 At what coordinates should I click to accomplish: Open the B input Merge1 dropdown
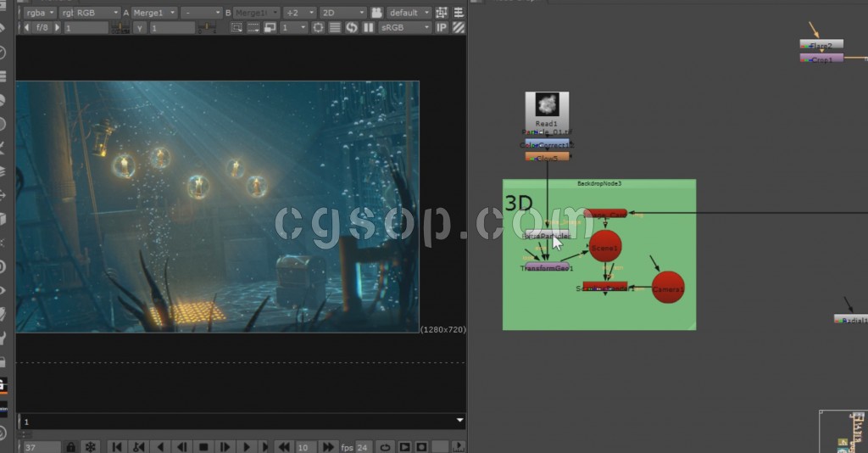[256, 12]
